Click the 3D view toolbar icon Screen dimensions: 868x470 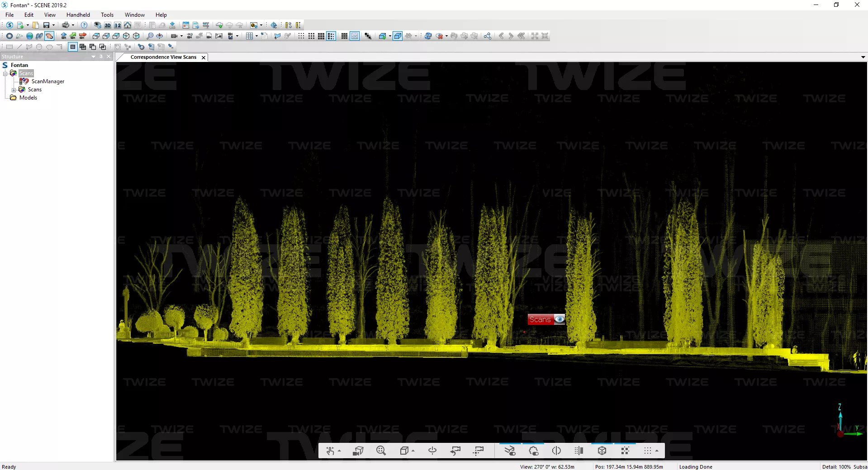[x=108, y=25]
